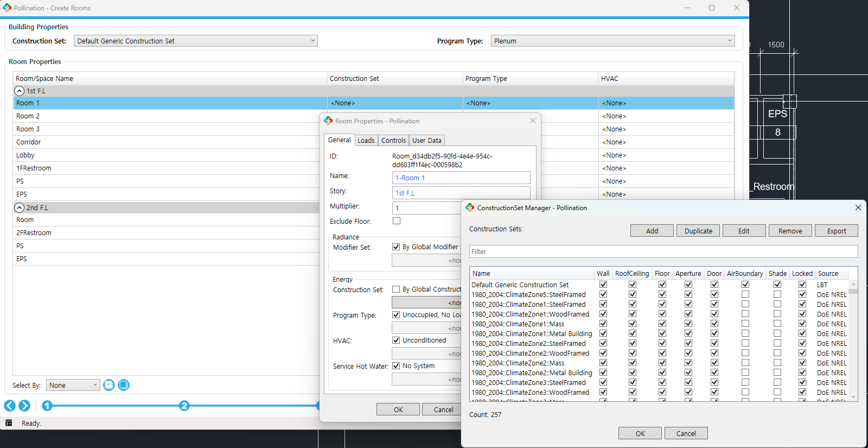Click OK in Room Properties dialog

pyautogui.click(x=398, y=409)
